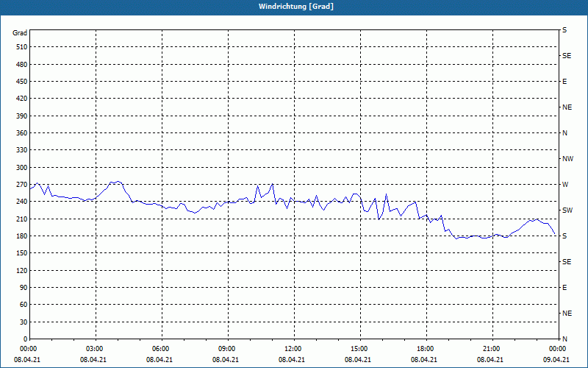Click the 480 y-axis value
This screenshot has height=368, width=588.
click(x=22, y=64)
